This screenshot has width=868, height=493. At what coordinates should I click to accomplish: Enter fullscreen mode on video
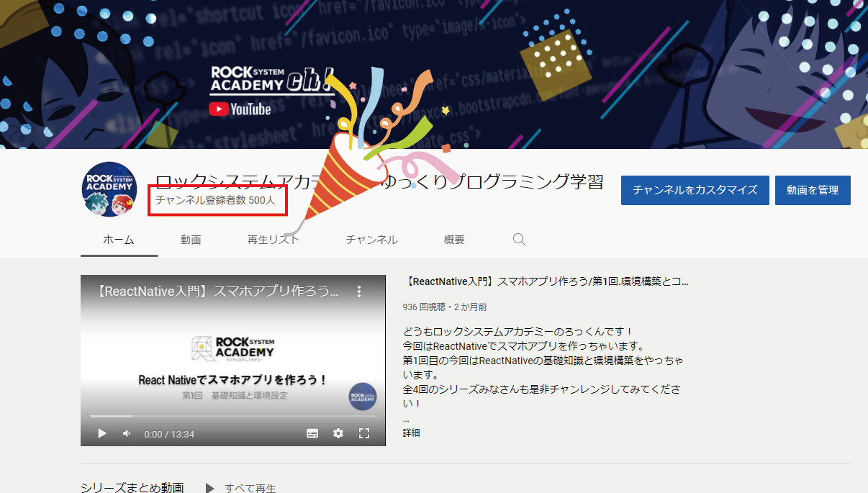coord(364,433)
